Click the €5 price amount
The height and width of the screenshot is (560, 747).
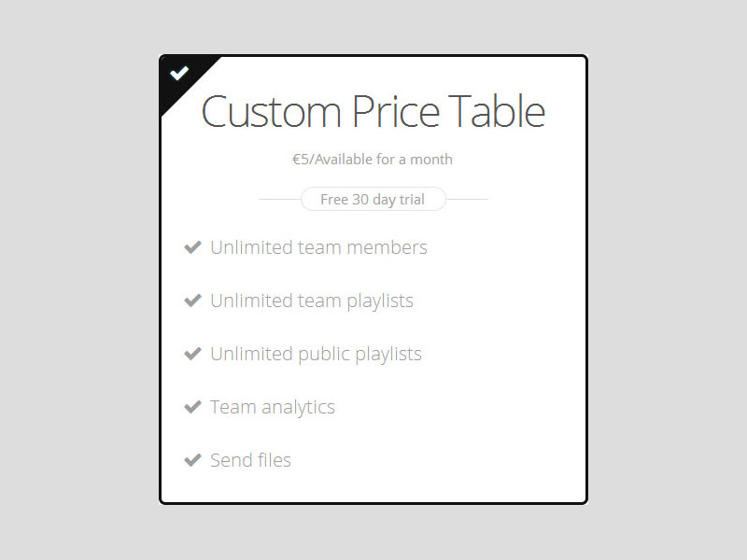pos(301,160)
